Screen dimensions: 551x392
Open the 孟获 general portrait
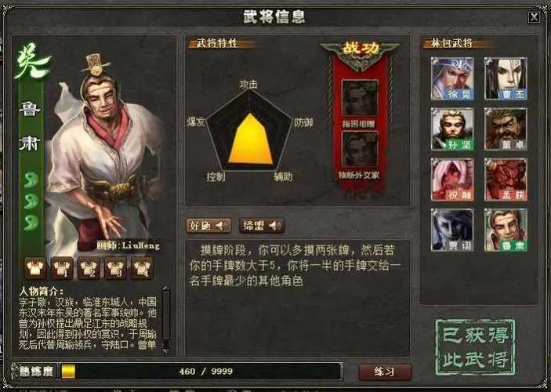point(506,180)
